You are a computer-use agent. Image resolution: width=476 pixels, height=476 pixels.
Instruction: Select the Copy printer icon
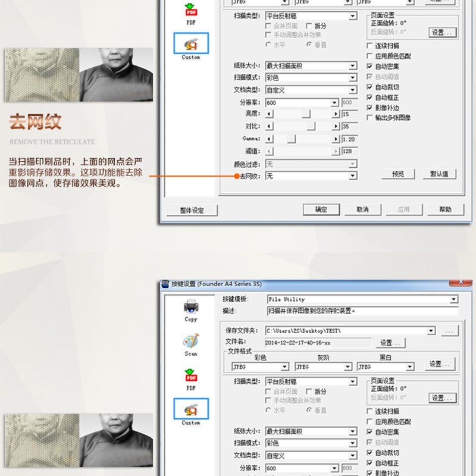pos(191,308)
